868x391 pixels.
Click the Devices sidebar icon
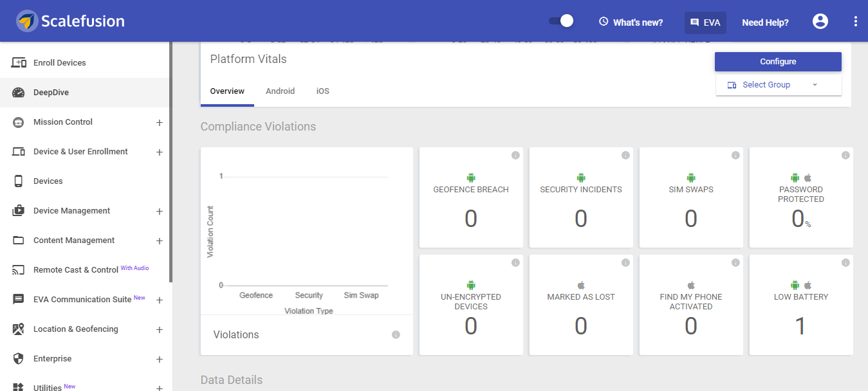18,181
